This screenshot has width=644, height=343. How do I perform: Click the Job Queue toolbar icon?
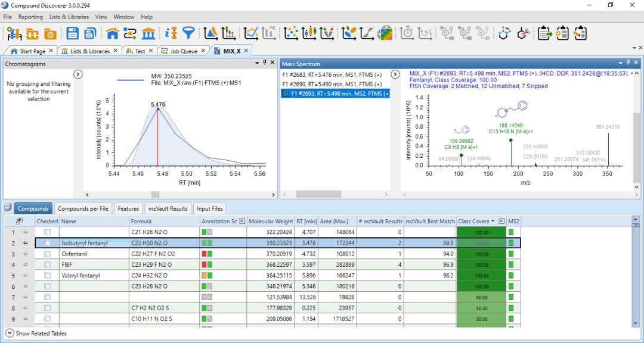130,33
